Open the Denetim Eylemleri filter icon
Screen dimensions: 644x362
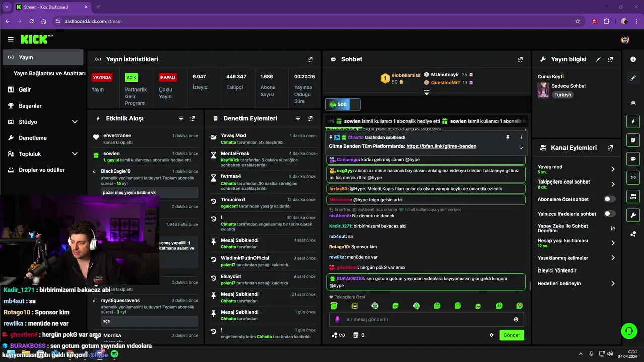point(298,119)
